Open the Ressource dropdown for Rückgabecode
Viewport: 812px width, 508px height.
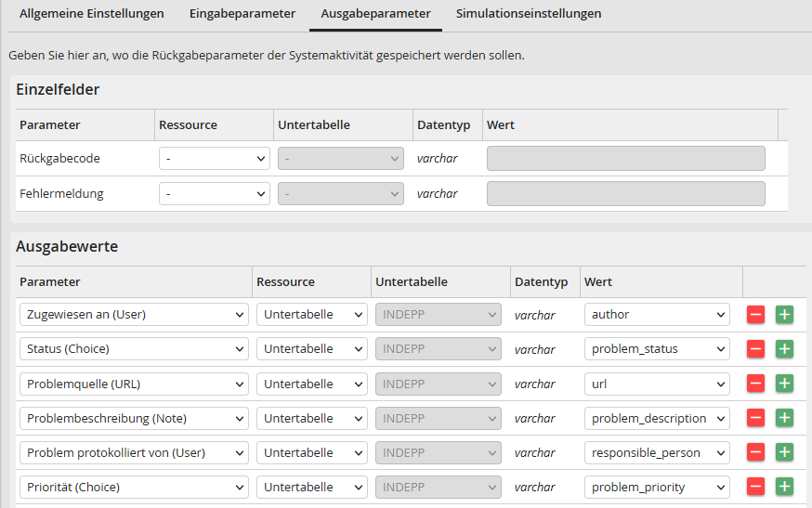click(215, 159)
